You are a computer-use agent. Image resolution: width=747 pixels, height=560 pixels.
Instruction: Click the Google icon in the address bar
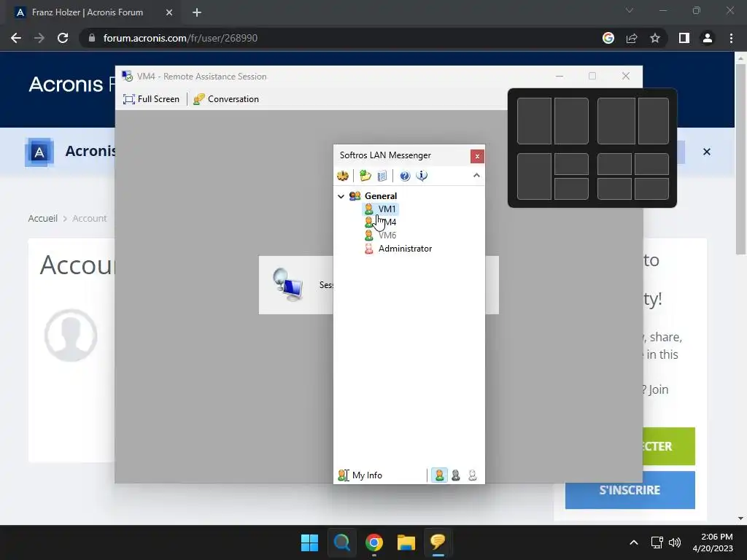(x=608, y=38)
